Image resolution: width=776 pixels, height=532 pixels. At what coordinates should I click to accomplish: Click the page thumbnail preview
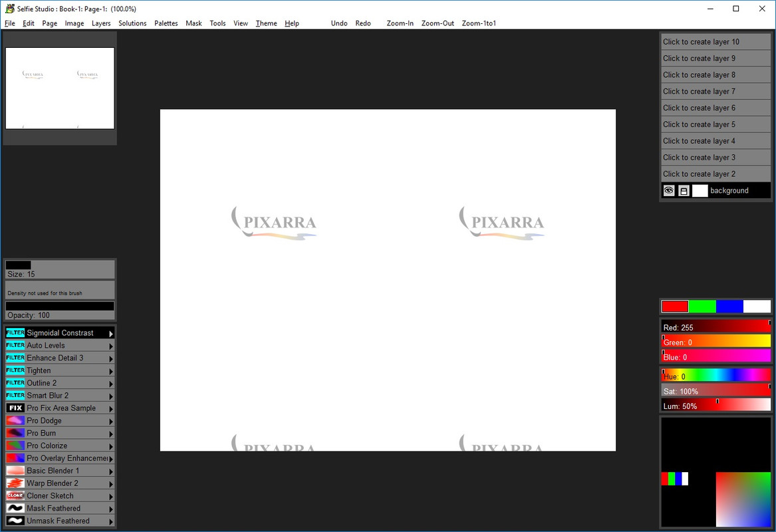pyautogui.click(x=60, y=88)
